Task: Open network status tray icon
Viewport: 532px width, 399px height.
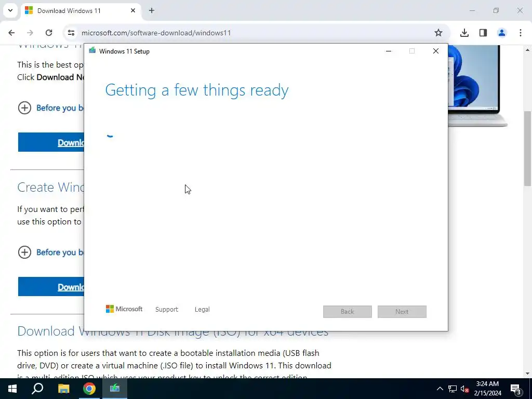Action: coord(453,389)
